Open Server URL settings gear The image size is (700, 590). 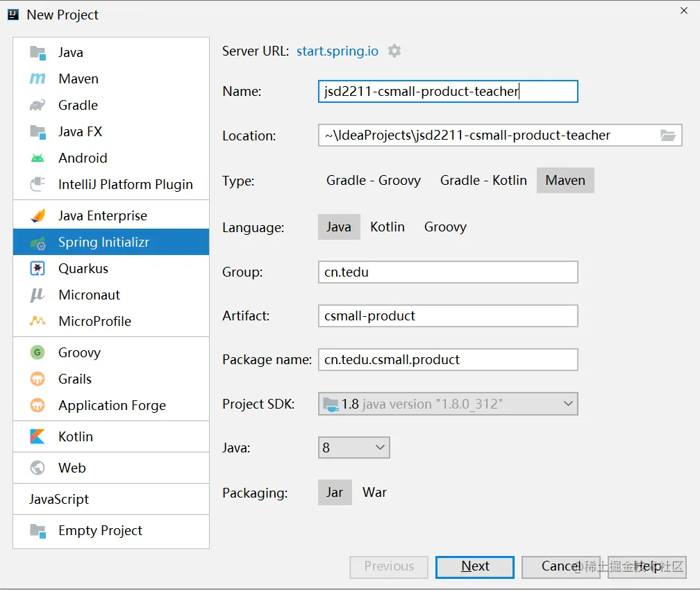pyautogui.click(x=394, y=51)
